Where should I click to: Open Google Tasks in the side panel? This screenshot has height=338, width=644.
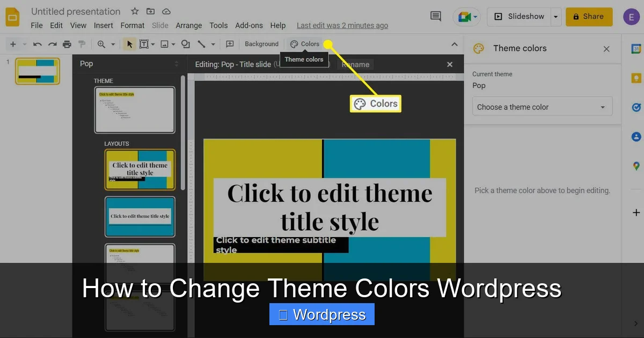click(x=636, y=107)
